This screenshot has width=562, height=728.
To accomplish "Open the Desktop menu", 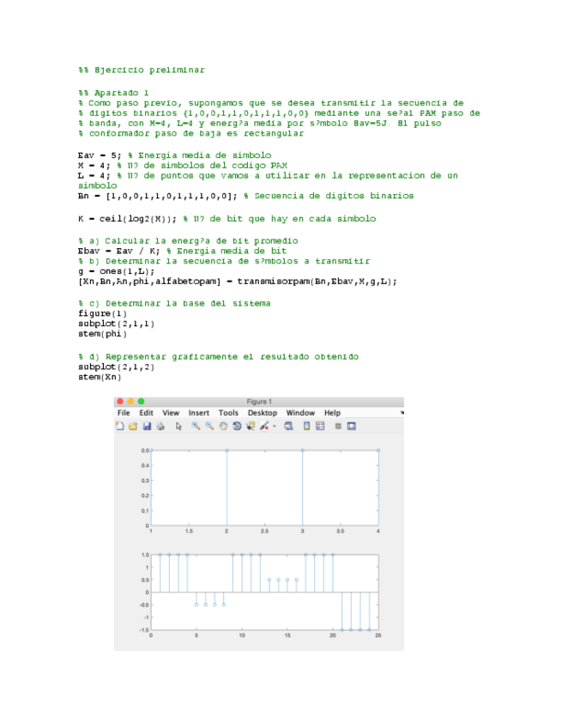I will tap(262, 413).
